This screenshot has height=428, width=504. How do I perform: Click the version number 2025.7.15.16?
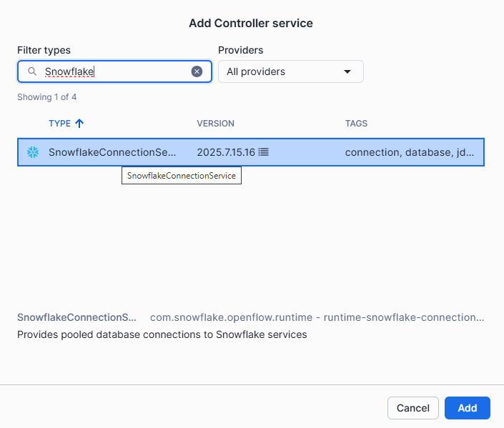pos(225,152)
